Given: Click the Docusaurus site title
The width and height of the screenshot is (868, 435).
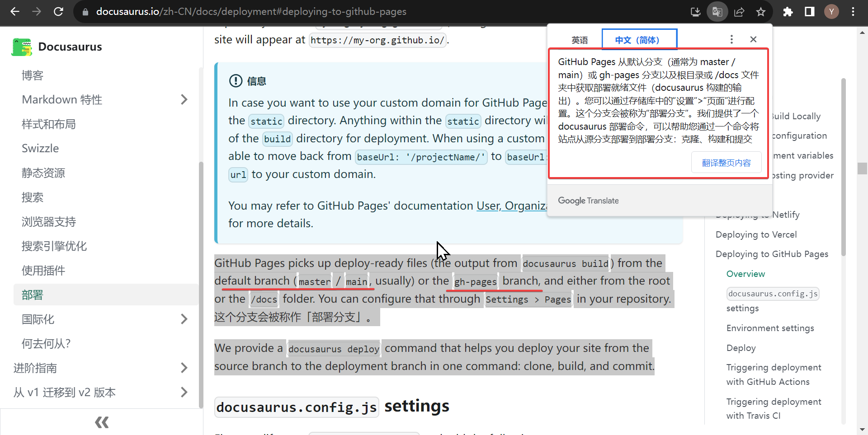Looking at the screenshot, I should 70,47.
